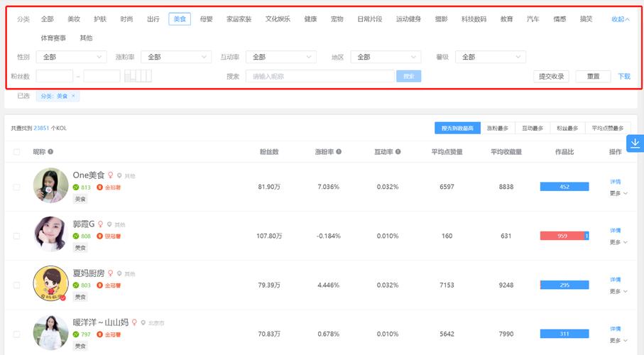Sort by 互动最多
Image resolution: width=644 pixels, height=355 pixels.
point(533,129)
